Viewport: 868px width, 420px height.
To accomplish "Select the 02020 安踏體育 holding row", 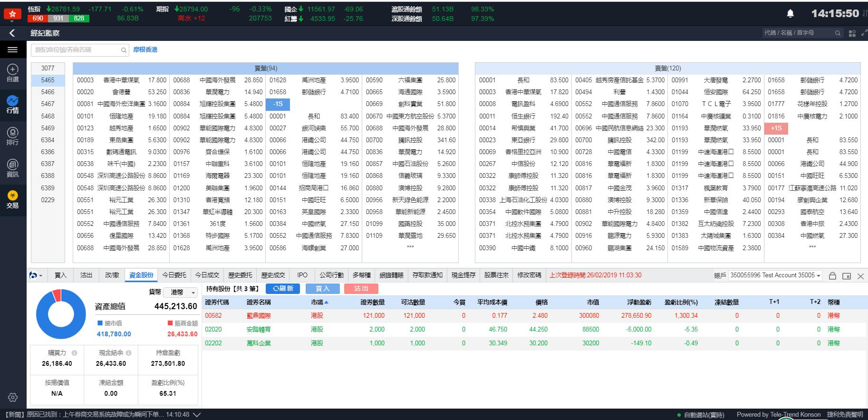I will tap(535, 330).
